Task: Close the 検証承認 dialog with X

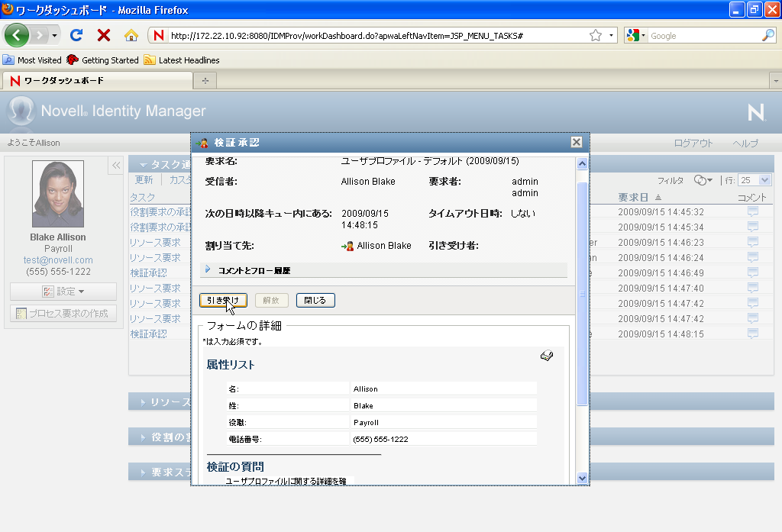Action: click(x=576, y=142)
